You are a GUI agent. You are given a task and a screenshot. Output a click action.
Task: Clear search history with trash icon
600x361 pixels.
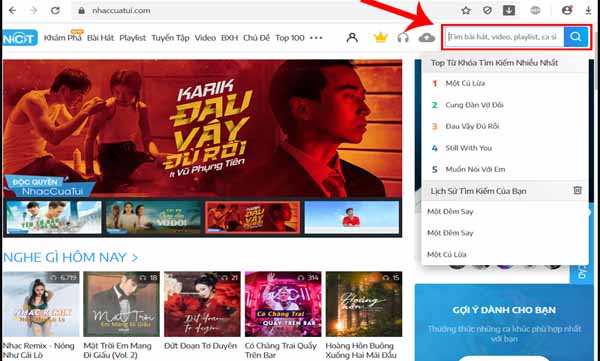click(577, 190)
